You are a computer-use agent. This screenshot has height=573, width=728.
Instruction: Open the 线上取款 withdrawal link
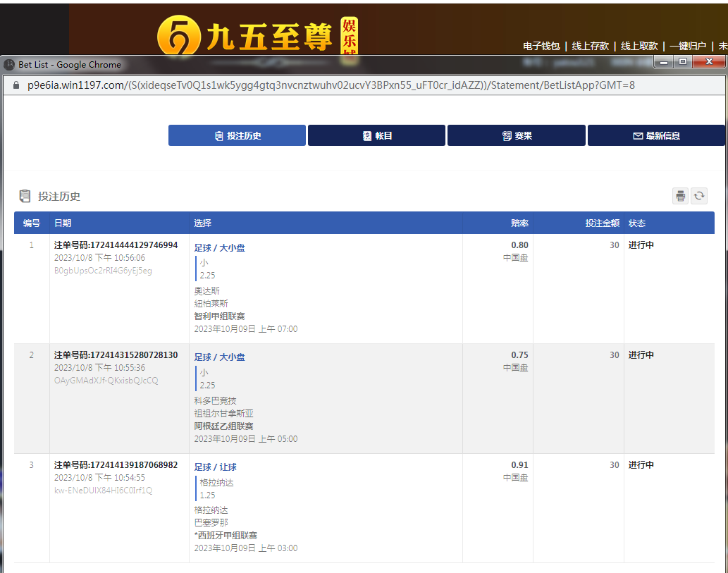point(639,46)
